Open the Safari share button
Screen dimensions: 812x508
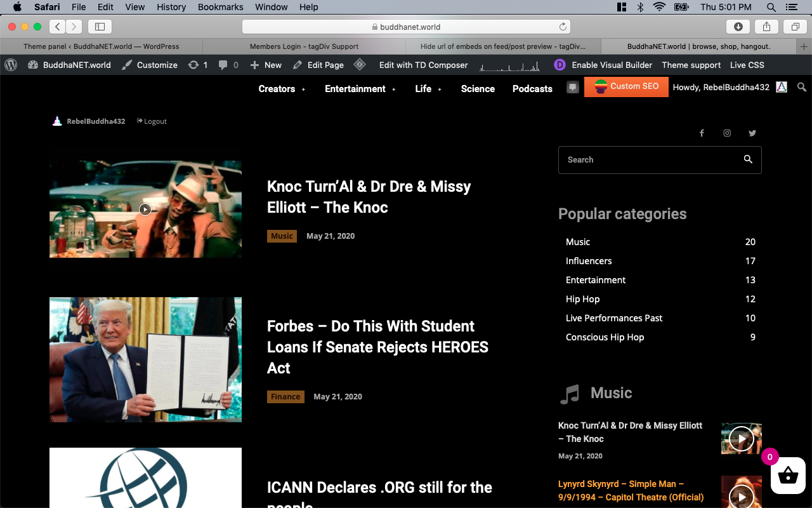(x=766, y=27)
